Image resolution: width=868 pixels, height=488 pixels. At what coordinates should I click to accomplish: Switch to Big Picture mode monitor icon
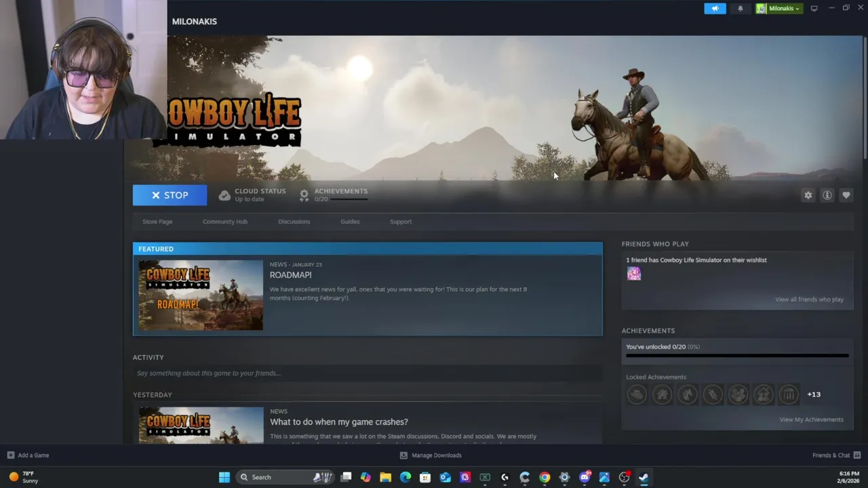pos(814,8)
